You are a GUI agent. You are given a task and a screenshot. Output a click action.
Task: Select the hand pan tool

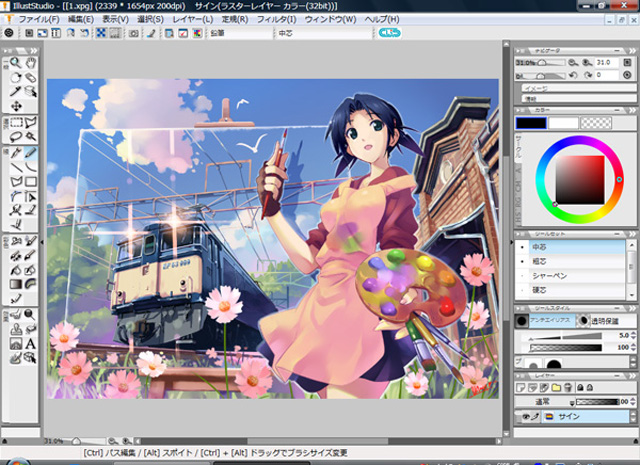click(x=31, y=62)
